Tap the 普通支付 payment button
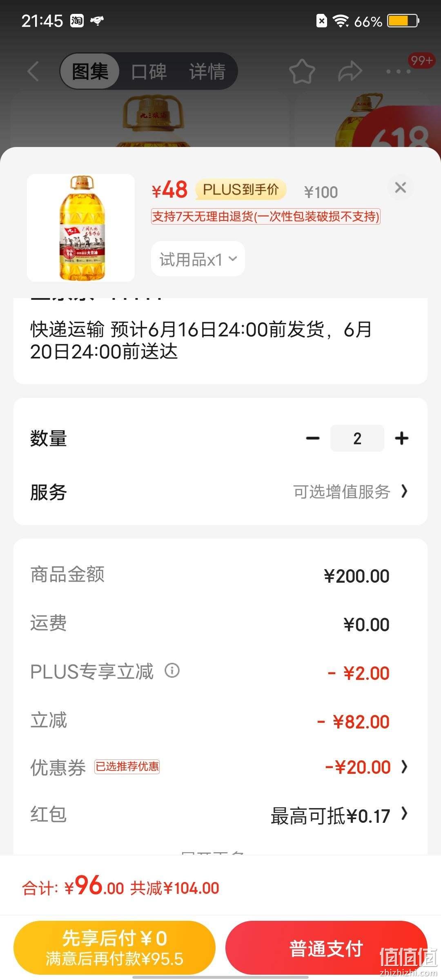 326,947
